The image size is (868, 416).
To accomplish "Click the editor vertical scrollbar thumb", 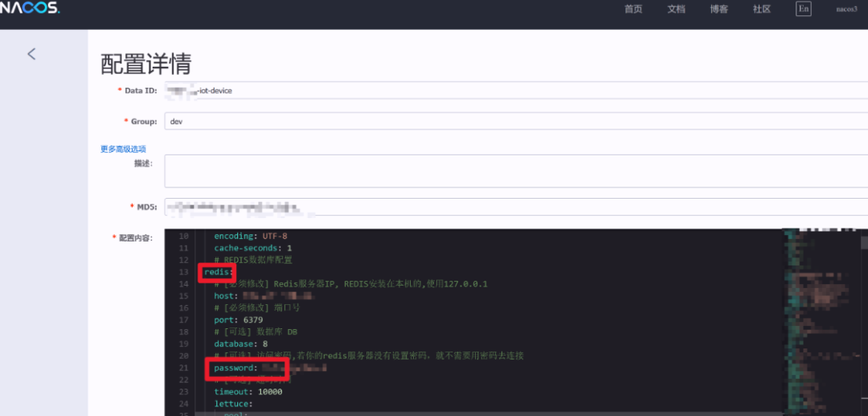I will coord(864,243).
